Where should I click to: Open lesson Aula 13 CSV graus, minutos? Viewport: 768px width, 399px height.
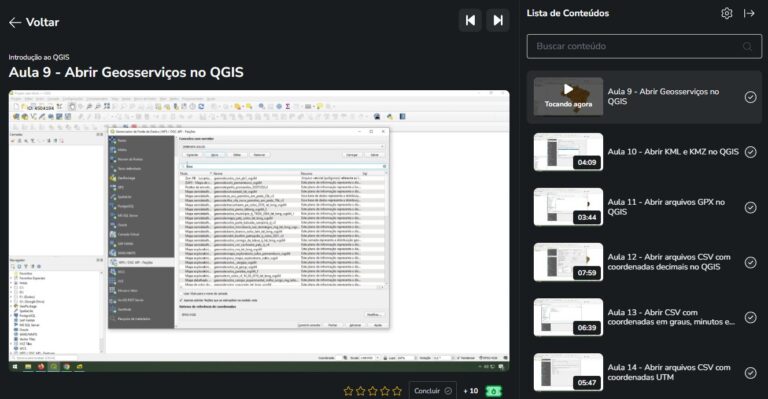tap(644, 317)
